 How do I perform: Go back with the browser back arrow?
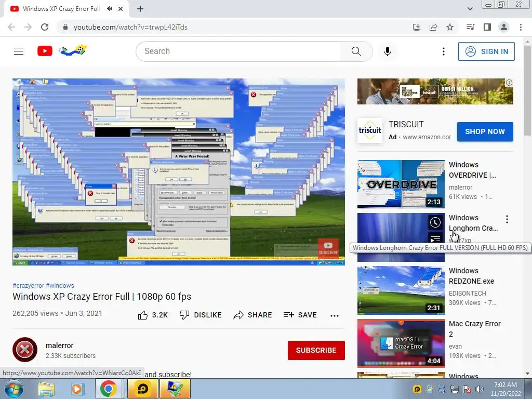(x=11, y=27)
